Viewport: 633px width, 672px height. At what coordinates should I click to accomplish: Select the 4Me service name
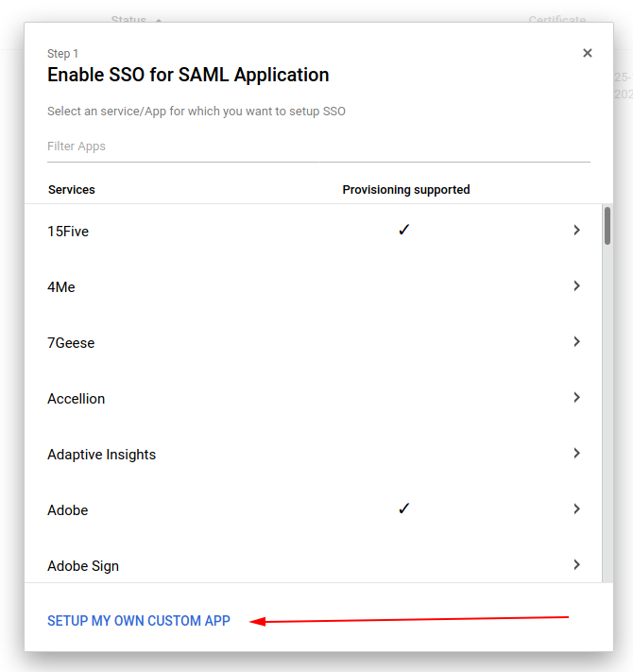[x=61, y=287]
